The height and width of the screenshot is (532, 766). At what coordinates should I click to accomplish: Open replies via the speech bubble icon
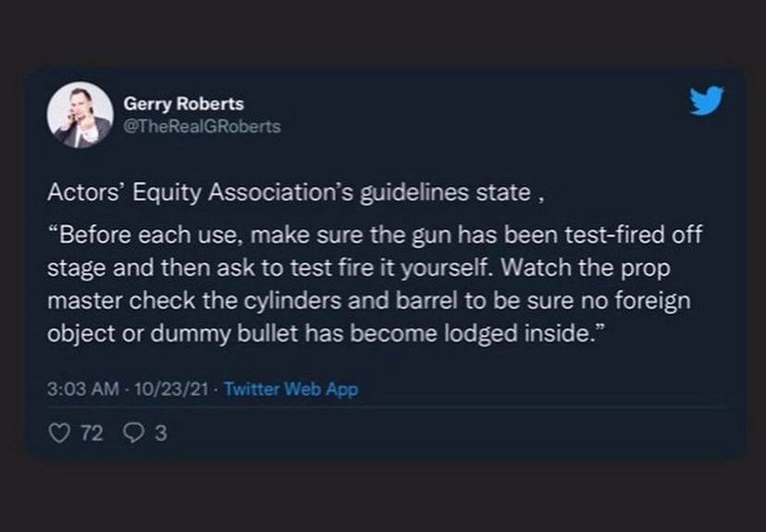[x=134, y=433]
